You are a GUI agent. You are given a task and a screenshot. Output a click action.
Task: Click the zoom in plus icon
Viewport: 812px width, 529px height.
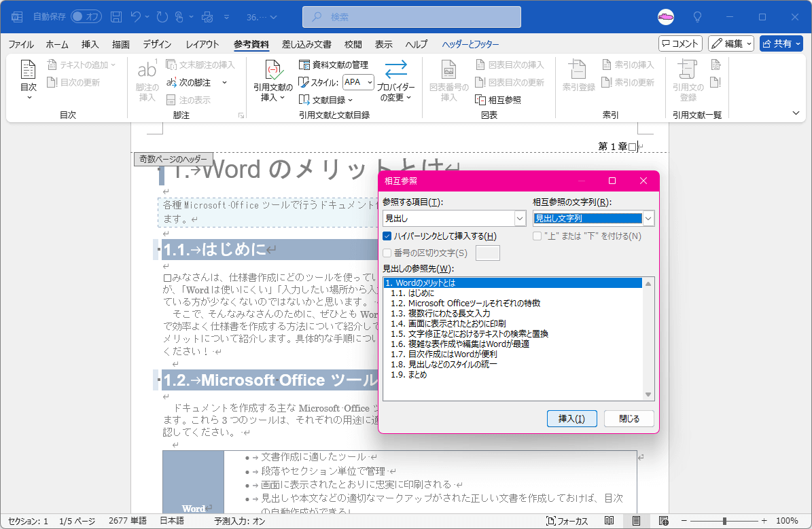coord(764,521)
